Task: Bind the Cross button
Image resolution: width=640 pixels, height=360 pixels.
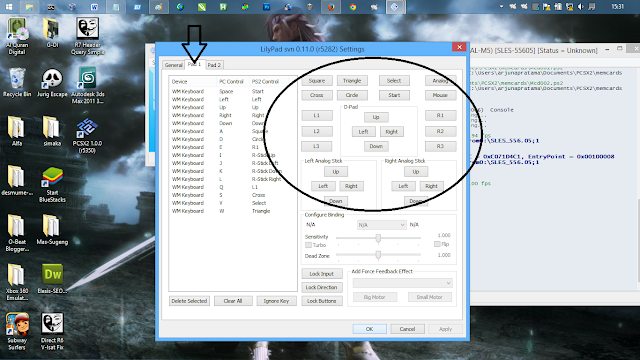Action: click(x=317, y=95)
